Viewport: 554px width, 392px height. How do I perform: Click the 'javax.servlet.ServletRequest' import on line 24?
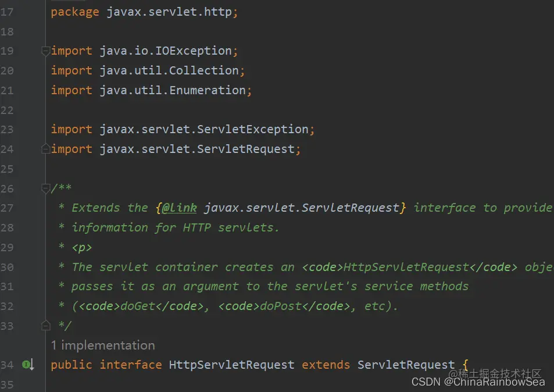(x=197, y=149)
